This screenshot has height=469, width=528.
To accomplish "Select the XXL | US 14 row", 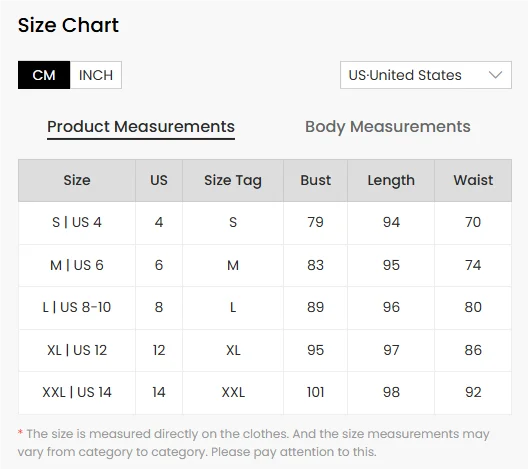I will (265, 393).
